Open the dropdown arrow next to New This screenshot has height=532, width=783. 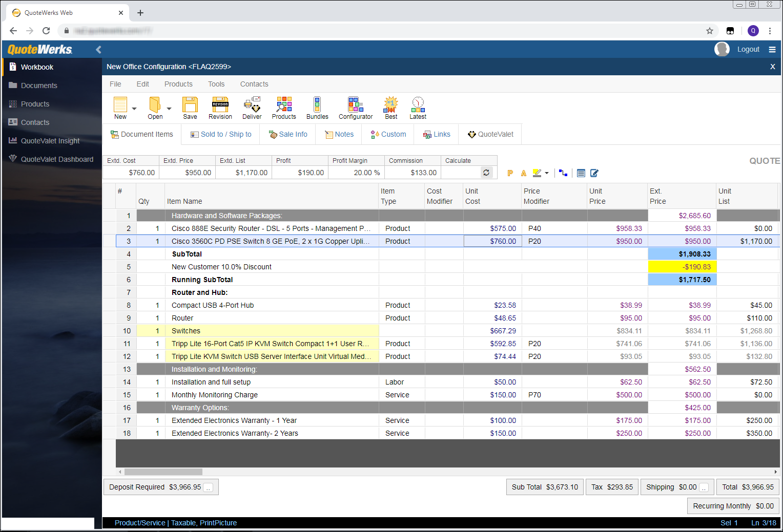pyautogui.click(x=134, y=109)
